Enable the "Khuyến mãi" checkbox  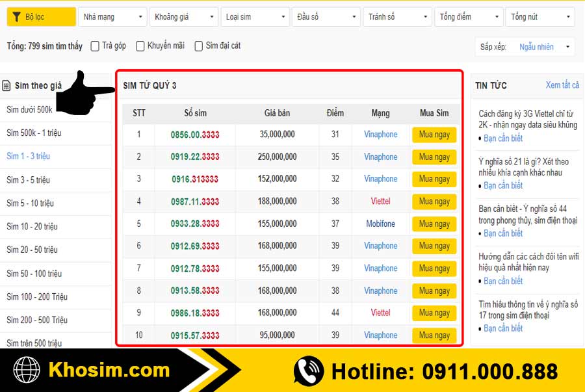(140, 46)
